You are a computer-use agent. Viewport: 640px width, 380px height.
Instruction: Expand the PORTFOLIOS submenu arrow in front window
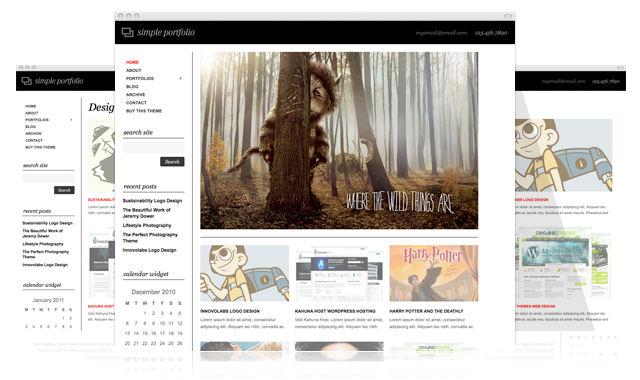180,78
